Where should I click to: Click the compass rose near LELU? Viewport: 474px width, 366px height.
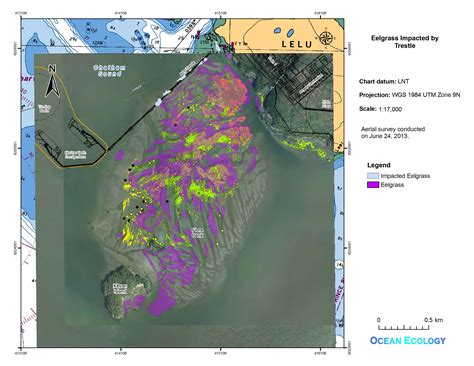pos(326,38)
